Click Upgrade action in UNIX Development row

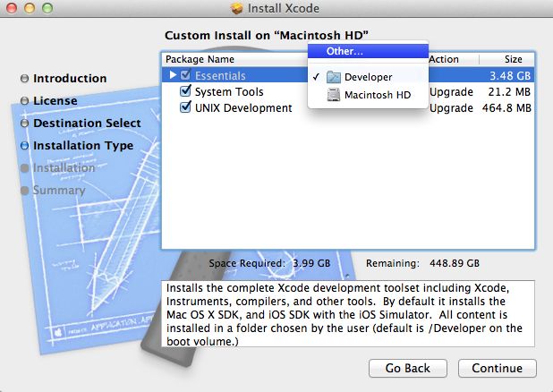click(451, 107)
